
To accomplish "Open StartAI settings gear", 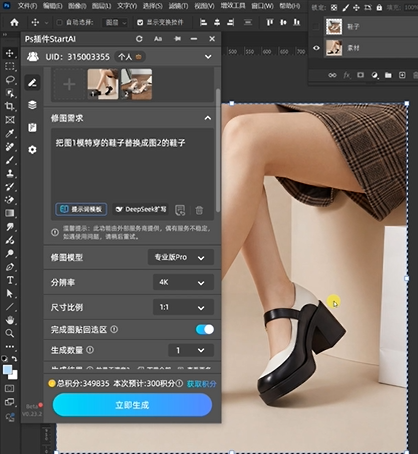I will pyautogui.click(x=32, y=150).
